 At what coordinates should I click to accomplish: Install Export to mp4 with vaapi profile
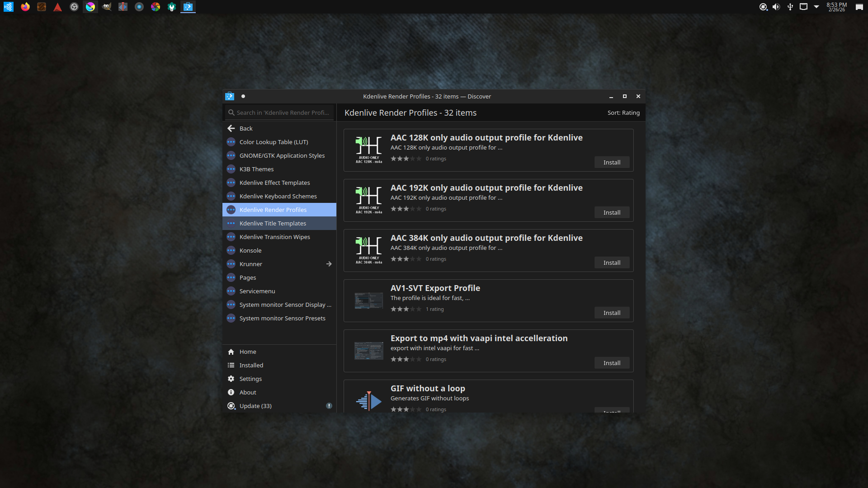[612, 363]
